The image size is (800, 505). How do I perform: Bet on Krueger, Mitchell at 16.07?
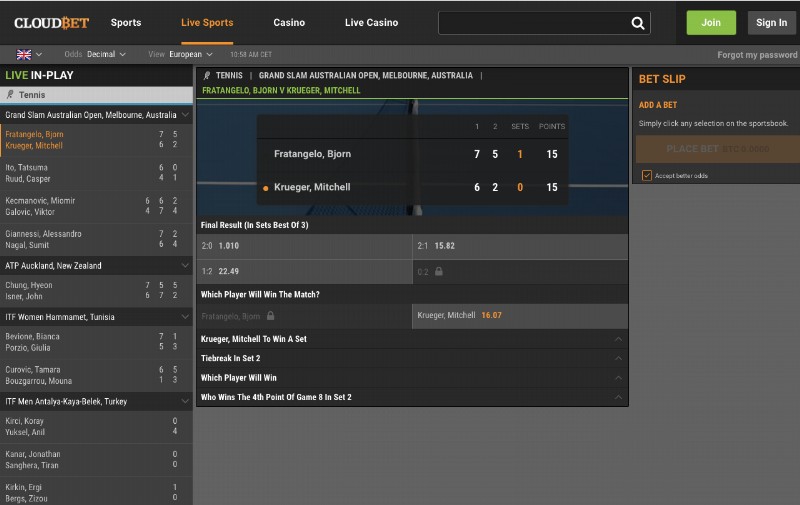click(520, 316)
